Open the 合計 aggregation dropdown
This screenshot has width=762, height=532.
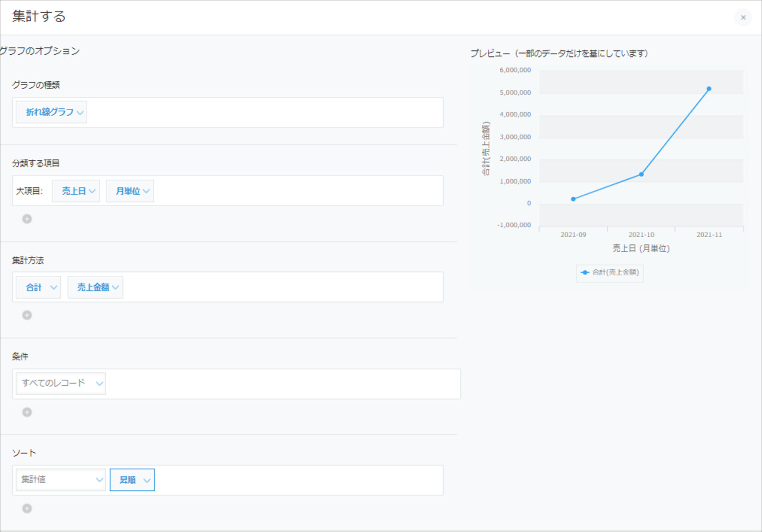38,288
